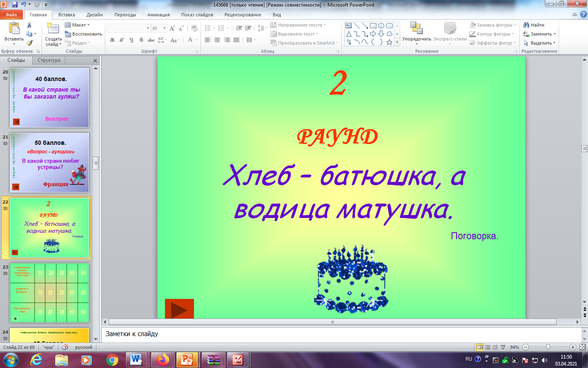Image resolution: width=588 pixels, height=368 pixels.
Task: Open Google Chrome from the taskbar
Action: pyautogui.click(x=112, y=360)
